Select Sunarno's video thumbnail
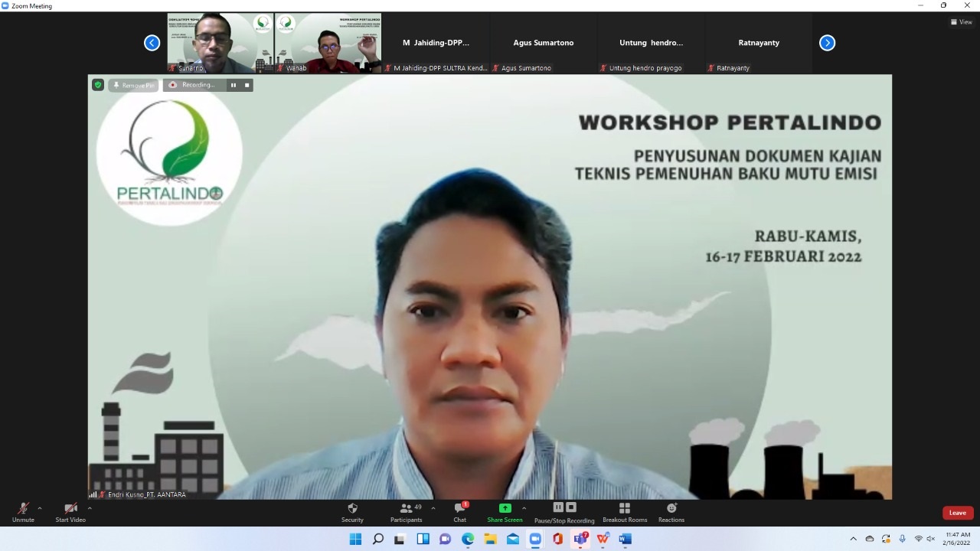 point(220,43)
